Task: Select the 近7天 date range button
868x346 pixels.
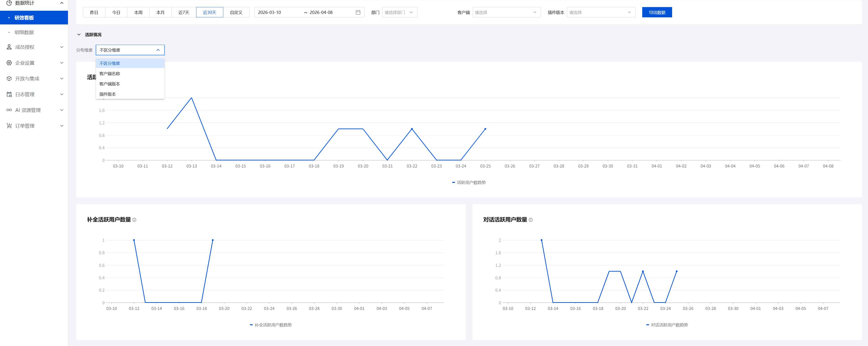Action: [184, 13]
